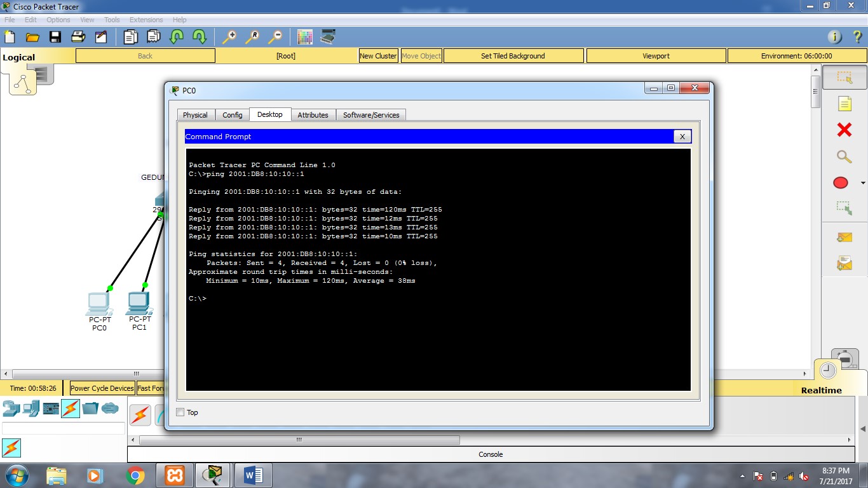This screenshot has height=488, width=868.
Task: Click the Paste icon in toolbar
Action: pos(154,37)
